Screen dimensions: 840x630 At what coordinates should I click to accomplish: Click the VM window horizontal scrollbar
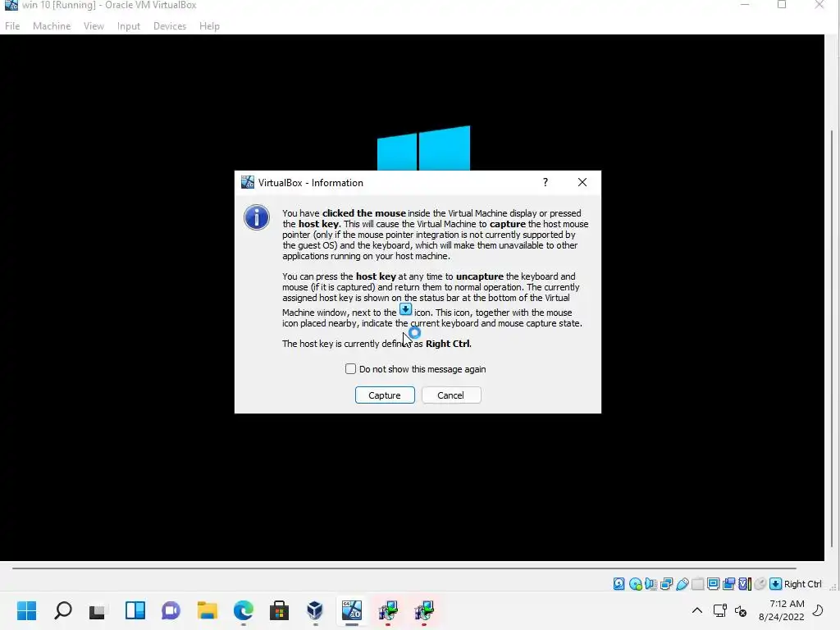click(404, 568)
